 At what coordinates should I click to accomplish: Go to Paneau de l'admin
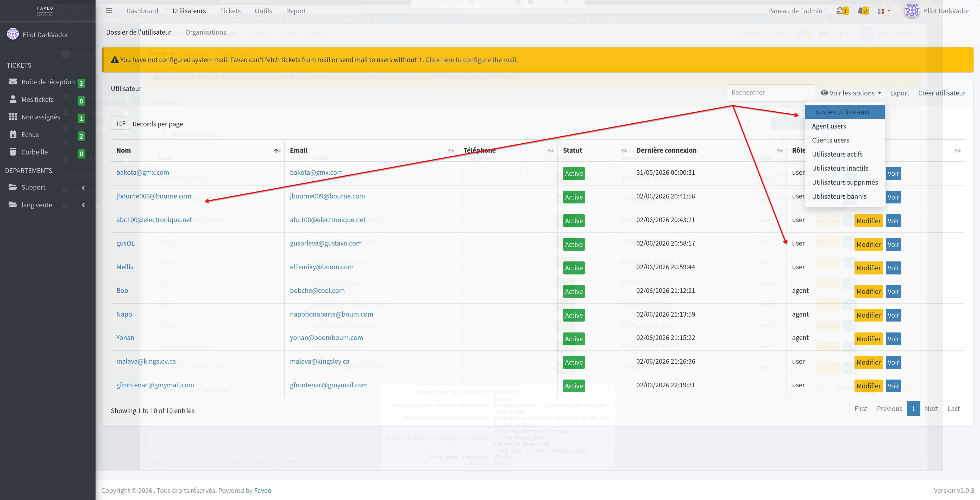click(x=795, y=11)
